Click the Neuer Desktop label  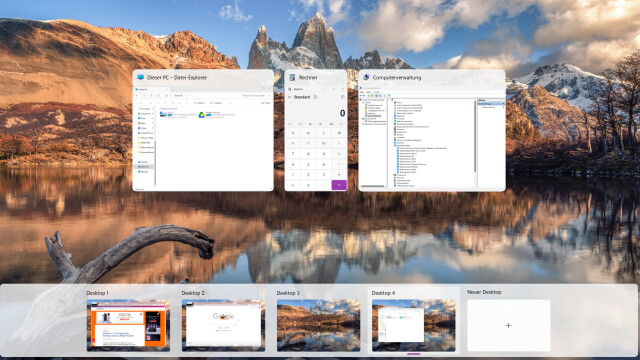click(x=484, y=292)
